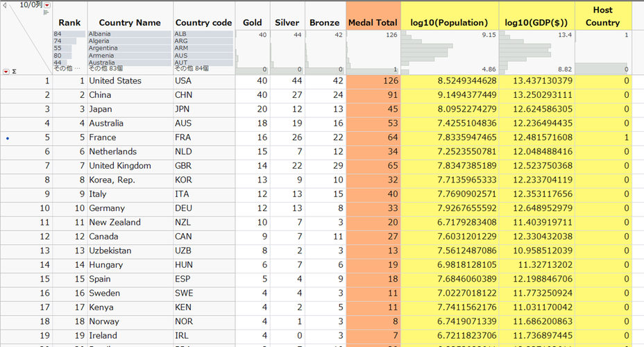This screenshot has height=347, width=644.
Task: Select row number 7 in the row header
Action: point(26,166)
